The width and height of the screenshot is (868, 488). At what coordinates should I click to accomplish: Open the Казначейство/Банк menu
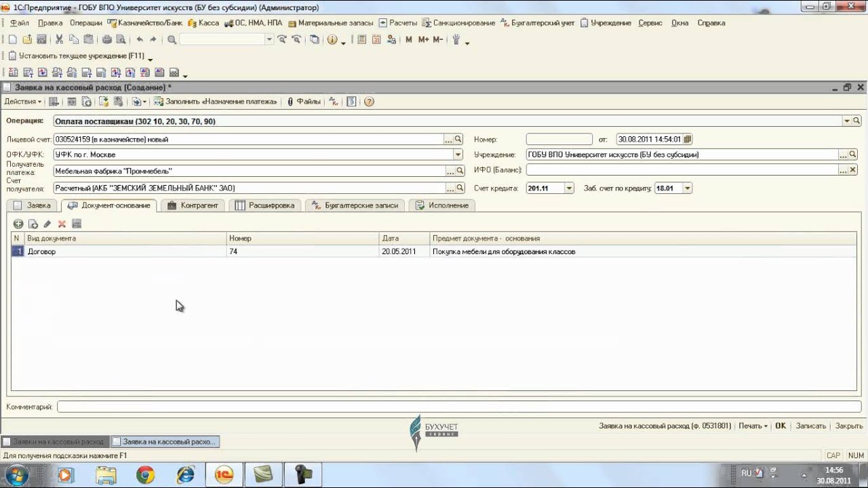coord(145,22)
